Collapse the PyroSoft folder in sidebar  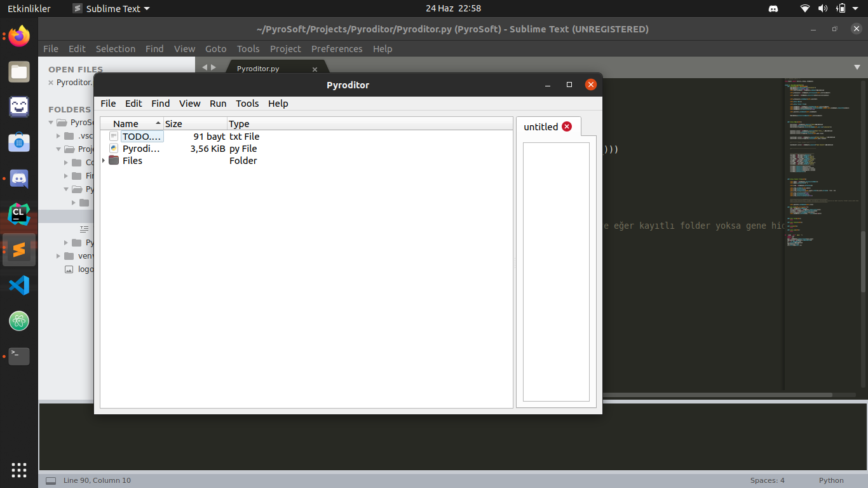point(51,123)
